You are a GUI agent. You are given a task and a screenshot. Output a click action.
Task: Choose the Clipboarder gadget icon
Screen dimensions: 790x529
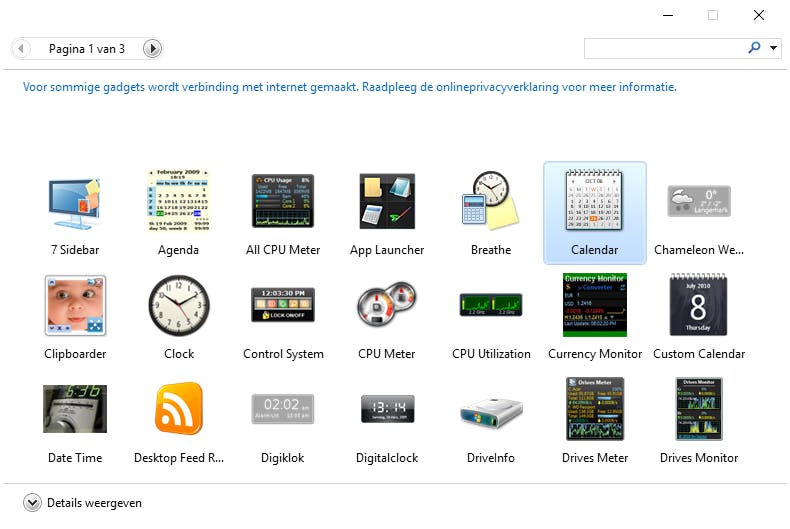(x=75, y=305)
